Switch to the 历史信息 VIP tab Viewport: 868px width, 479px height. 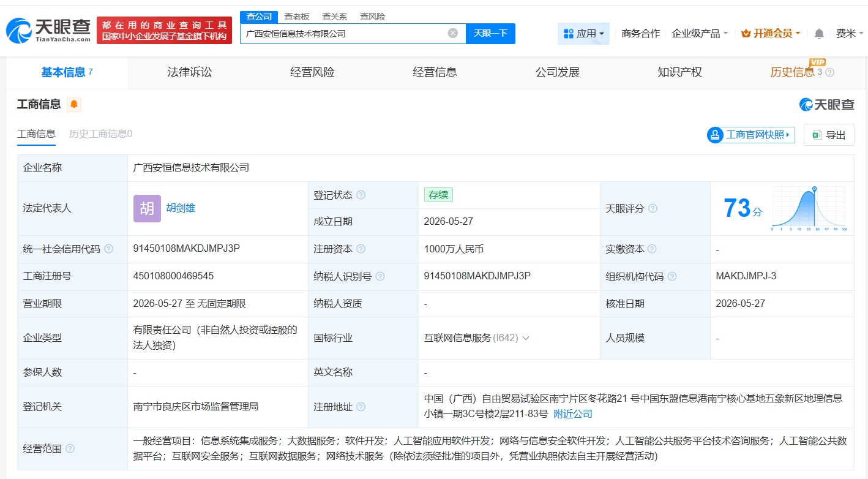pyautogui.click(x=792, y=72)
